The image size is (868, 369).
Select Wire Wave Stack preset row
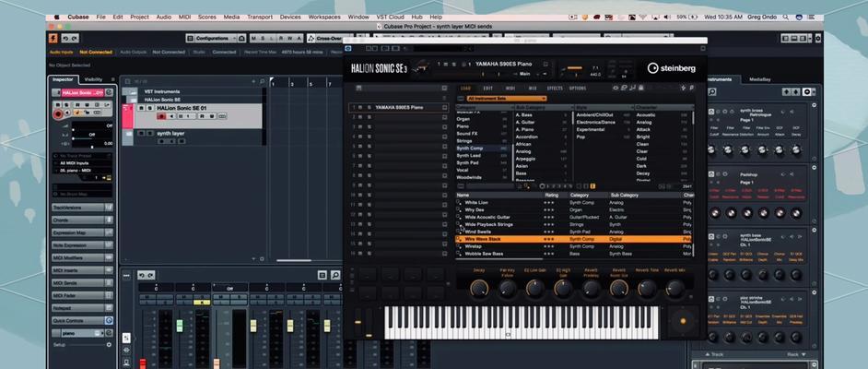pyautogui.click(x=573, y=239)
